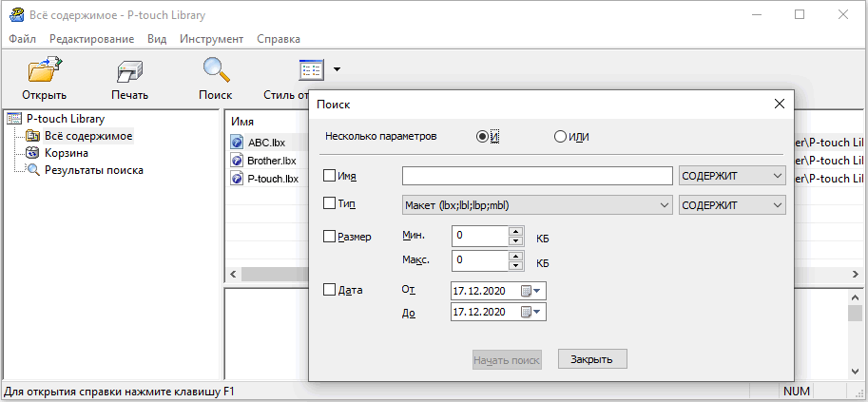Image resolution: width=868 pixels, height=402 pixels.
Task: Click the Поиск magnifier toolbar icon
Action: (x=216, y=72)
